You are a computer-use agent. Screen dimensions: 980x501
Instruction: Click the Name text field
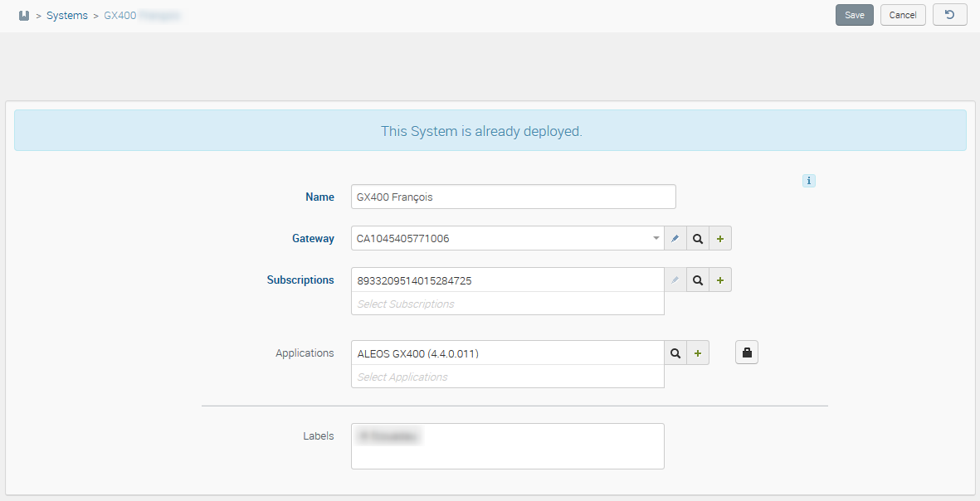tap(513, 197)
